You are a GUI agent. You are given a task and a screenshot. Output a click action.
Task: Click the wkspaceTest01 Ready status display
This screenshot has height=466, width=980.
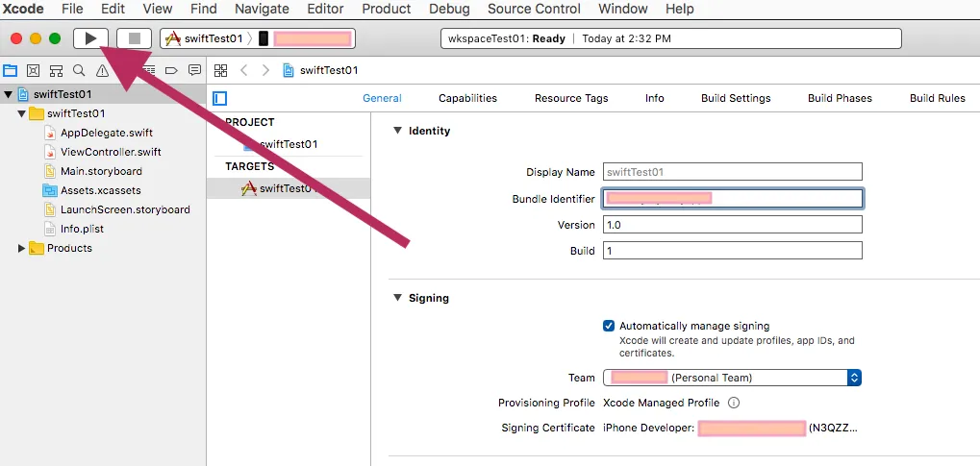670,38
